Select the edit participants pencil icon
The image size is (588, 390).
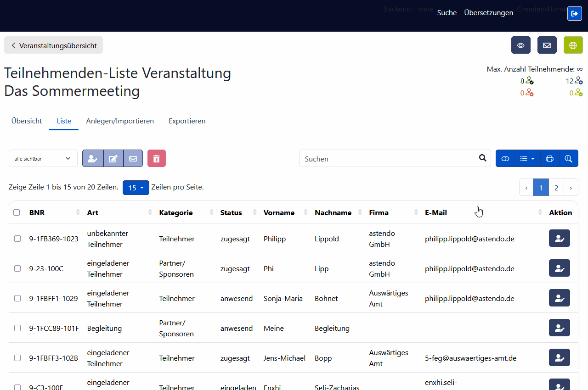(x=113, y=158)
